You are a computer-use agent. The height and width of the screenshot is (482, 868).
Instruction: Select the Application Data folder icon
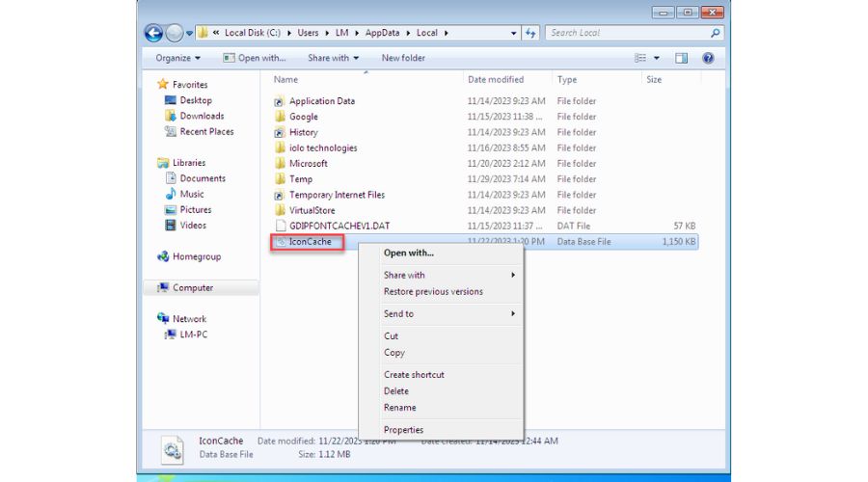(x=280, y=101)
